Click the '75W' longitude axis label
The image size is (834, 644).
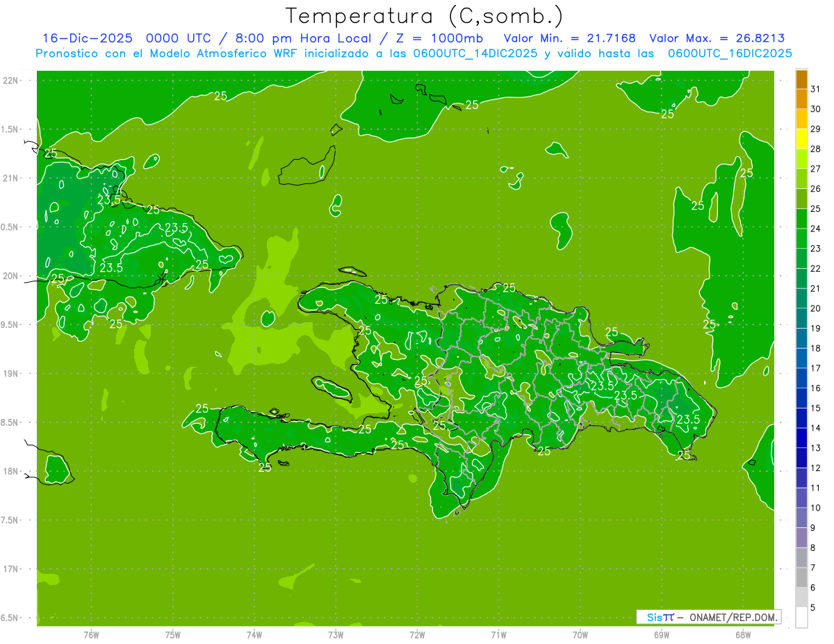pos(173,635)
